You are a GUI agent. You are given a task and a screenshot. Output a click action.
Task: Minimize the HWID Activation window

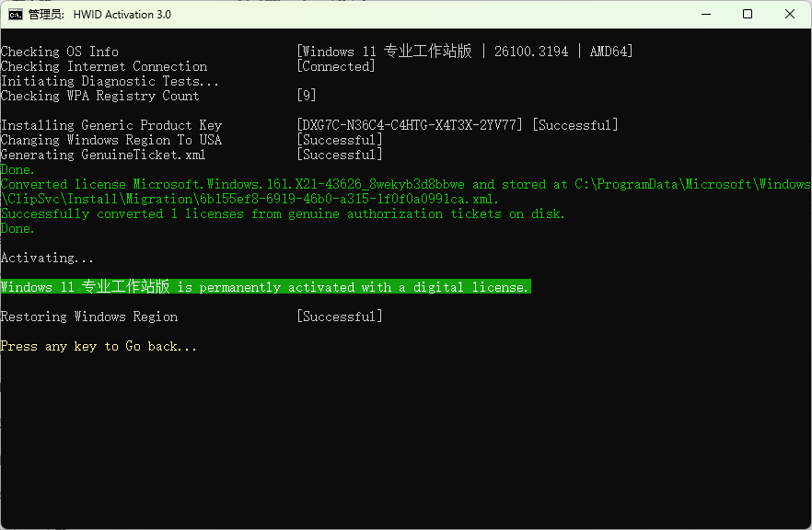tap(705, 15)
